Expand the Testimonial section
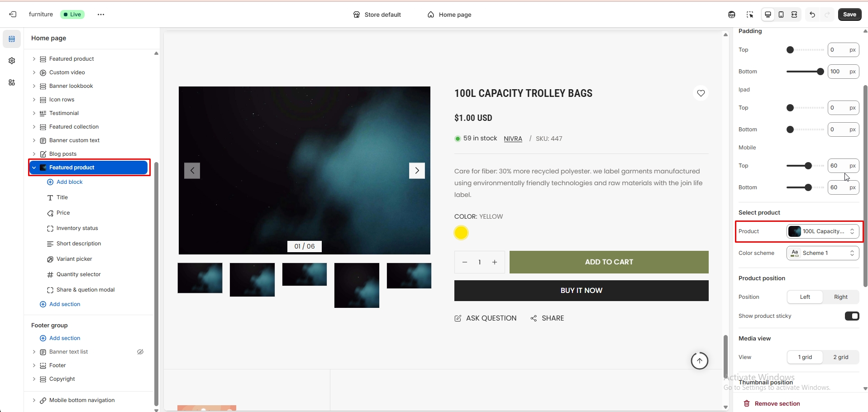Viewport: 868px width, 412px height. (34, 113)
